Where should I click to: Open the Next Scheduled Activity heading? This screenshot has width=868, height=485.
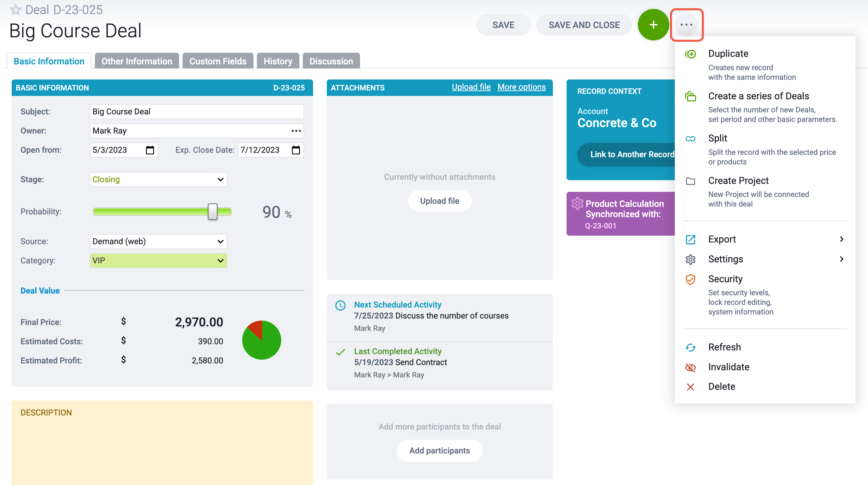coord(397,304)
